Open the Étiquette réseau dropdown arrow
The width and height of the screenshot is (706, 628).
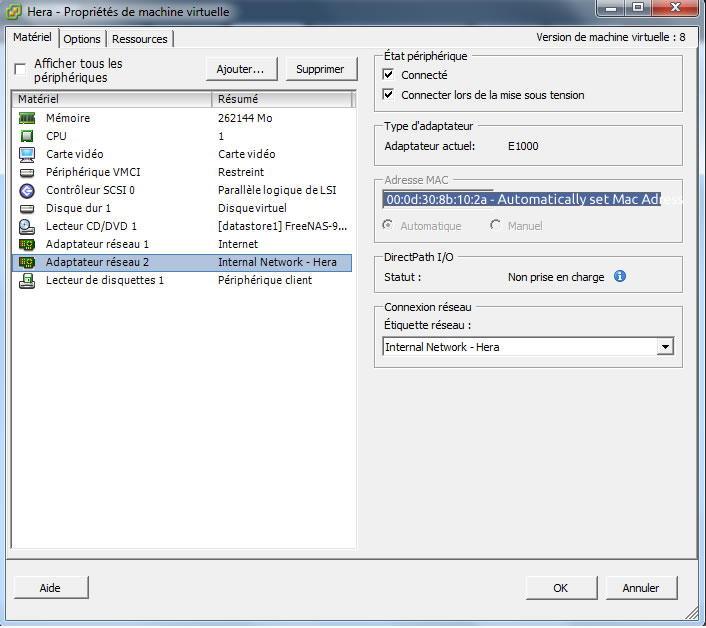665,347
